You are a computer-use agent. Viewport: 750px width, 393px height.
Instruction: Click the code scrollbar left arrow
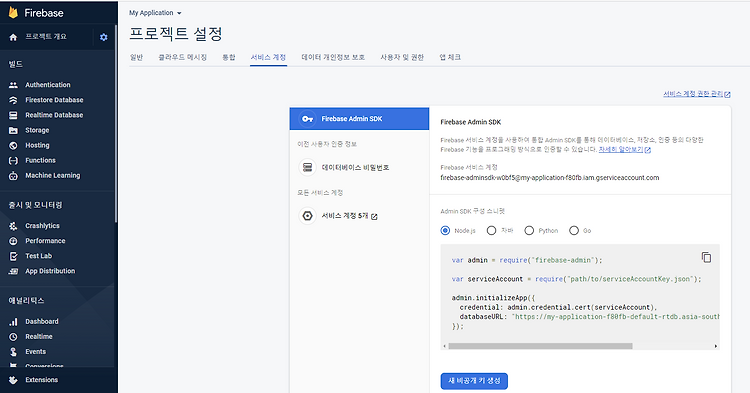coord(444,346)
